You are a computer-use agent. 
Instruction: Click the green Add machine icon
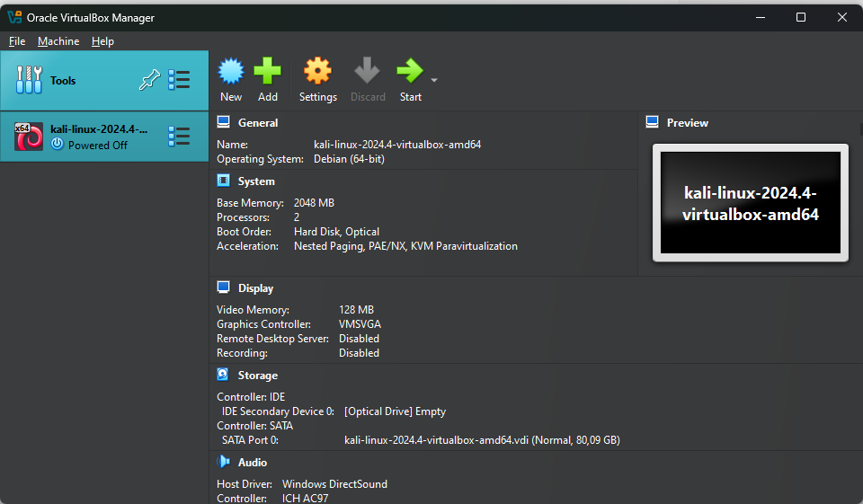pos(268,71)
